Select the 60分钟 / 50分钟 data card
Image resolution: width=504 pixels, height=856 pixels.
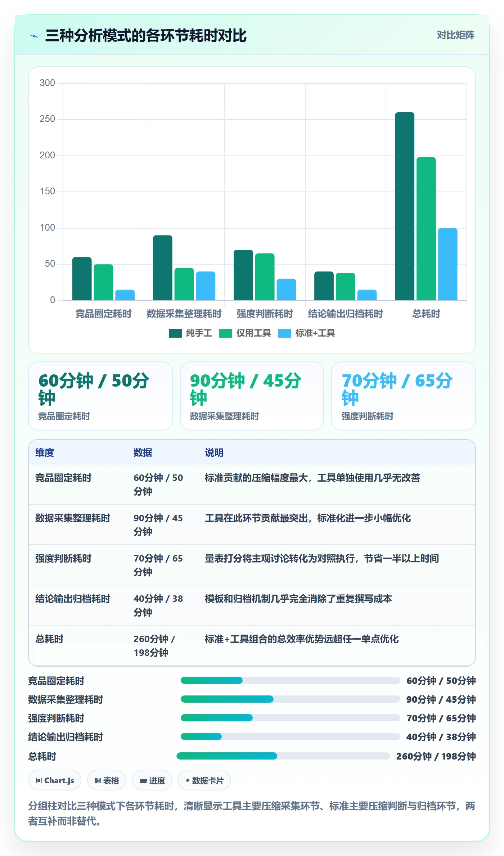click(100, 396)
